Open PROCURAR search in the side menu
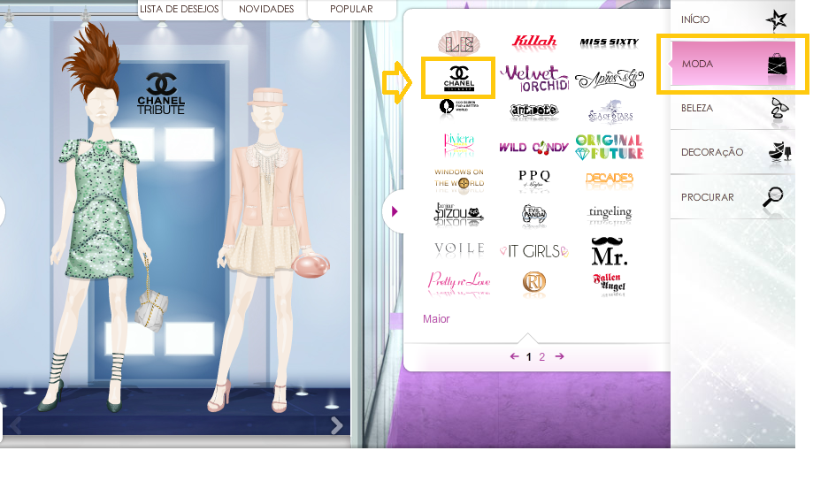Screen dimensions: 813x504 [732, 197]
